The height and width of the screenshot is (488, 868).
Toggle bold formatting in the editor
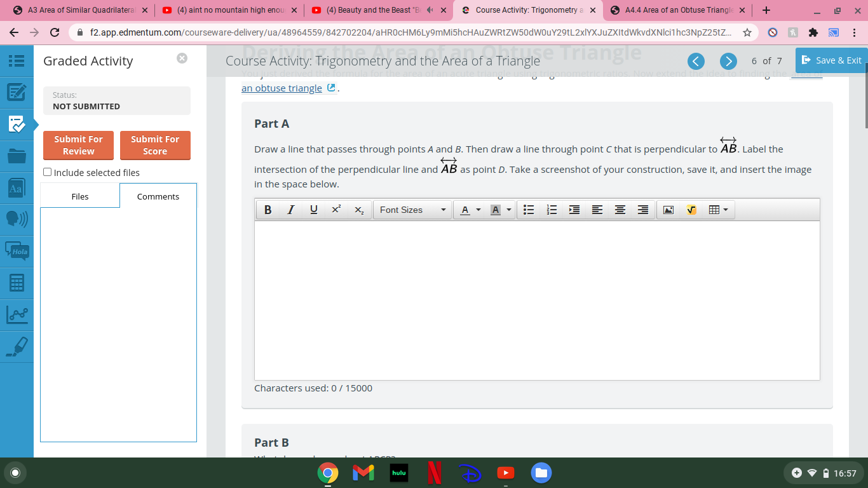pyautogui.click(x=268, y=210)
